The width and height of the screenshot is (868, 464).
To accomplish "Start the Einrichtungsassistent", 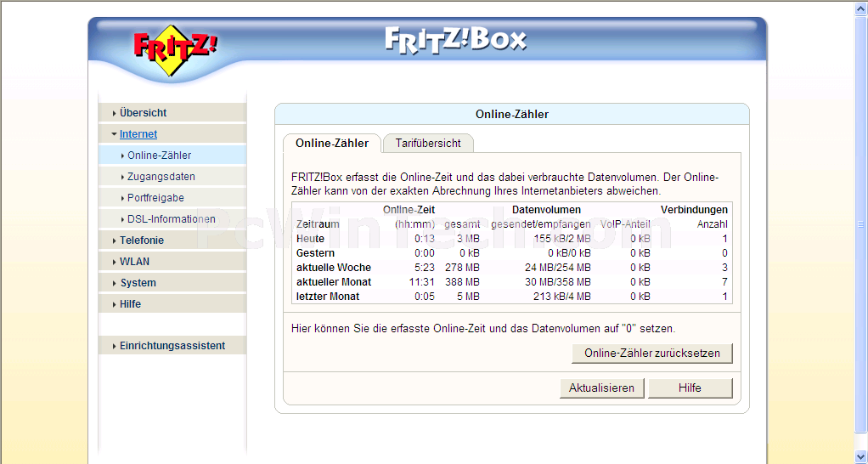I will [172, 346].
